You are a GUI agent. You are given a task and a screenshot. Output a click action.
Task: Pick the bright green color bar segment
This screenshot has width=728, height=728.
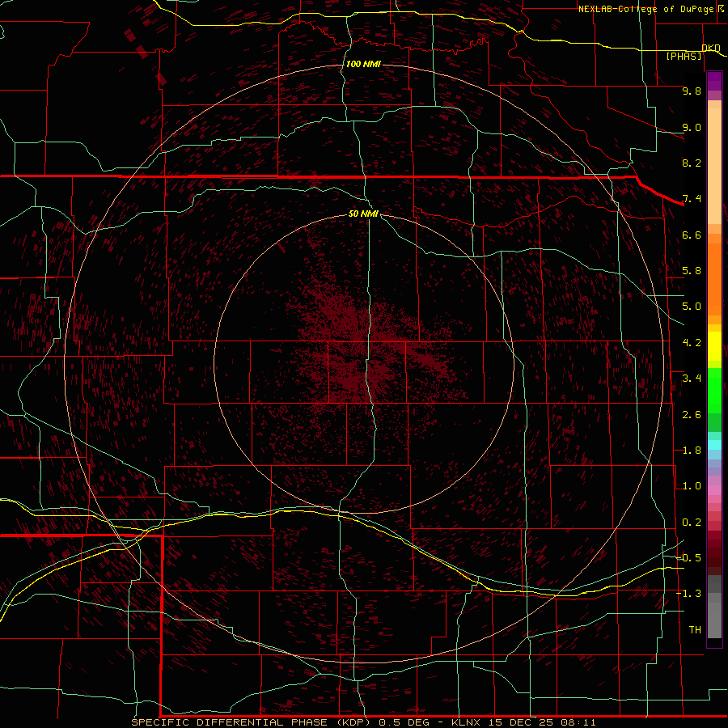pyautogui.click(x=714, y=390)
